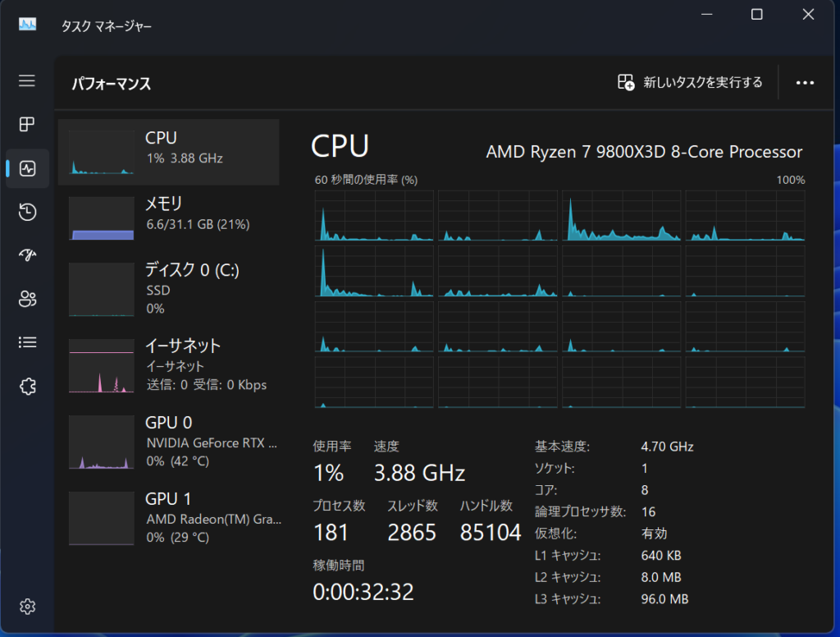Open the hamburger navigation menu

27,81
